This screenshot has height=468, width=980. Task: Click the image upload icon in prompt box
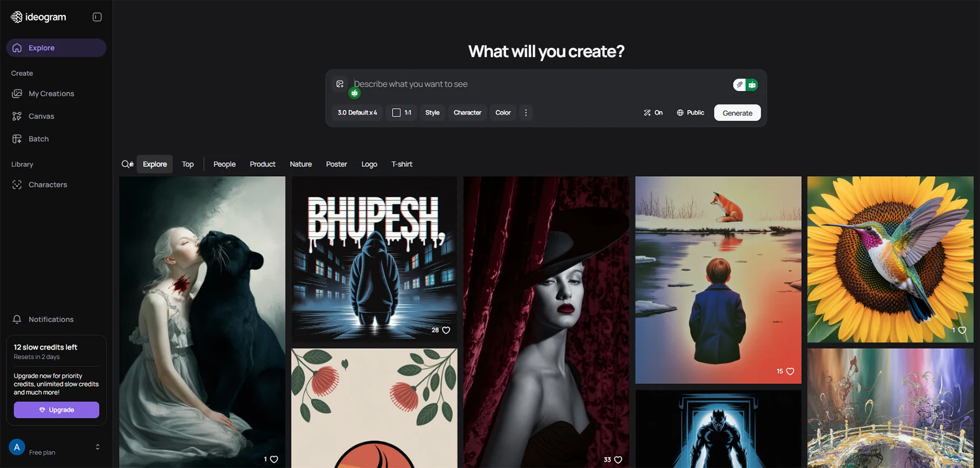coord(340,84)
